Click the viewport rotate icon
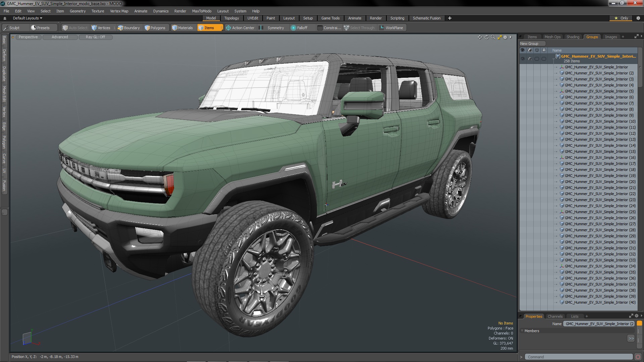 (486, 37)
